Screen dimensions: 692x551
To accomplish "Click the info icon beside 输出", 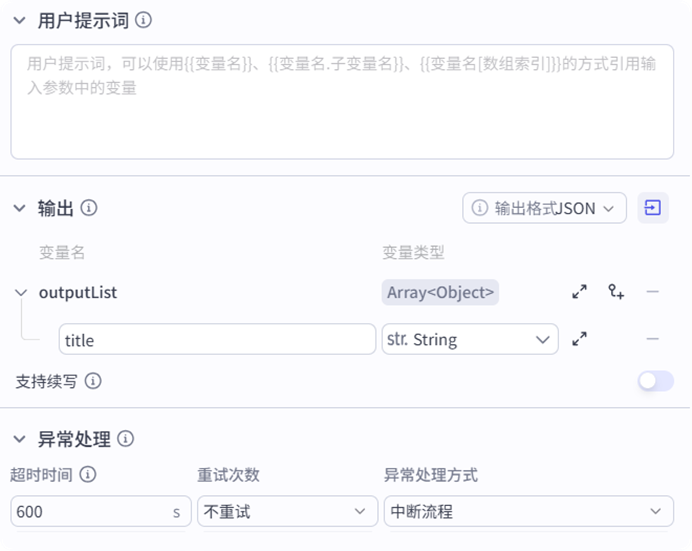I will point(89,208).
